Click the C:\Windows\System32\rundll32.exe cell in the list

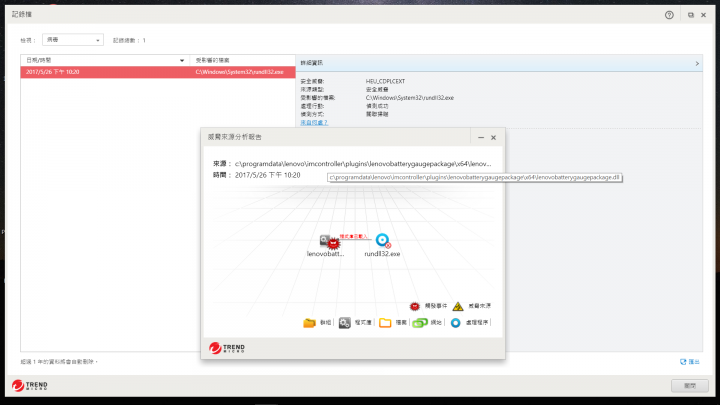click(239, 72)
